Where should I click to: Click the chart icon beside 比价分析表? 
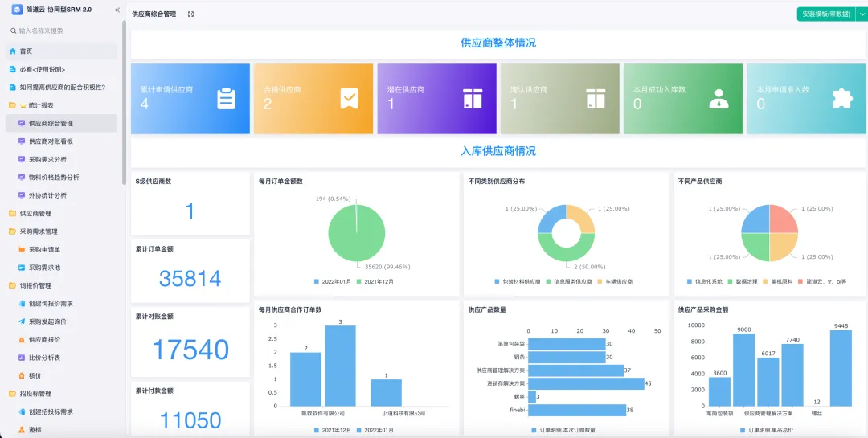click(22, 358)
